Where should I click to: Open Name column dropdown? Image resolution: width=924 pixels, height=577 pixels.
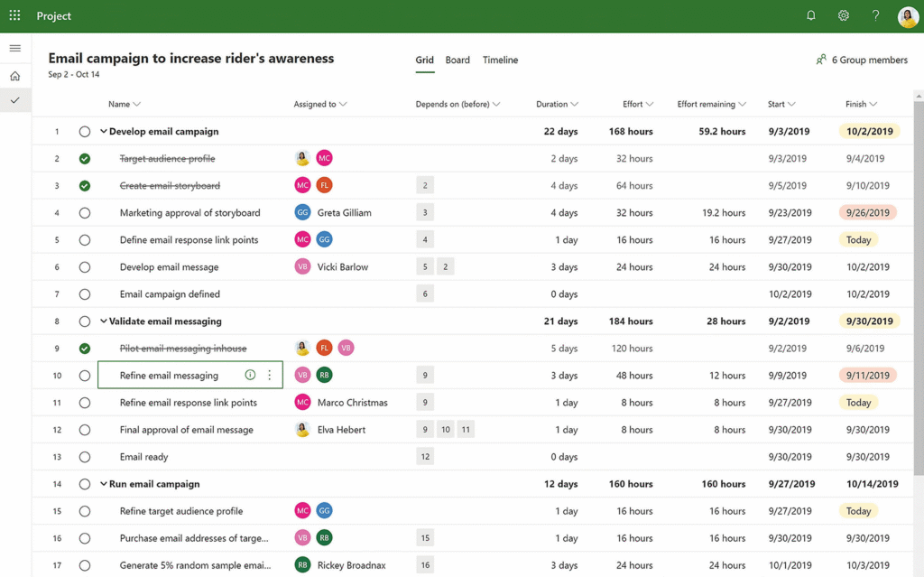pyautogui.click(x=137, y=105)
